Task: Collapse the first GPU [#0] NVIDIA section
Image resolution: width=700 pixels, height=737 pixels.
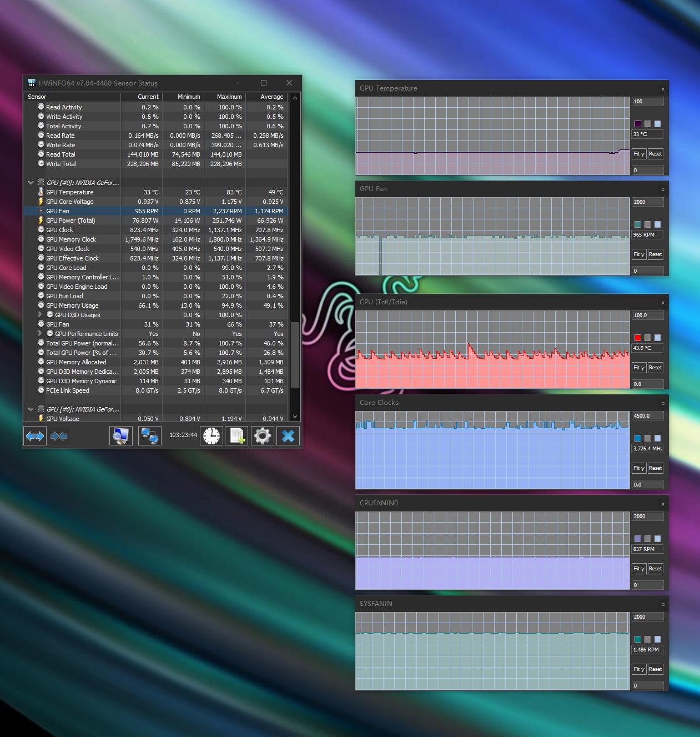Action: tap(31, 183)
